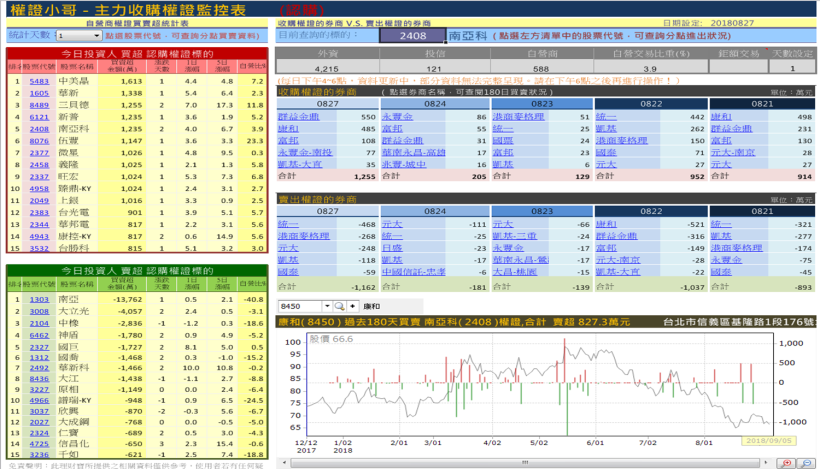Viewport: 820px width, 469px height.
Task: Open stock code 8436 大江 link
Action: [39, 379]
